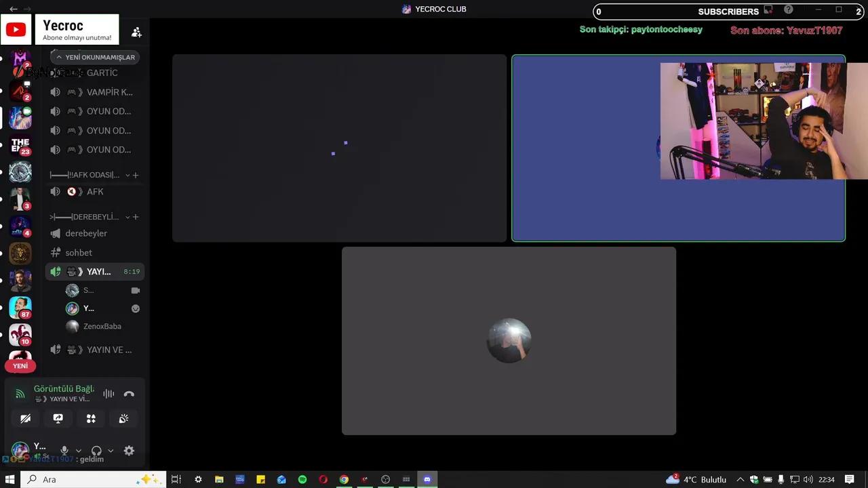
Task: Open server with the 87 badge
Action: coord(20,308)
